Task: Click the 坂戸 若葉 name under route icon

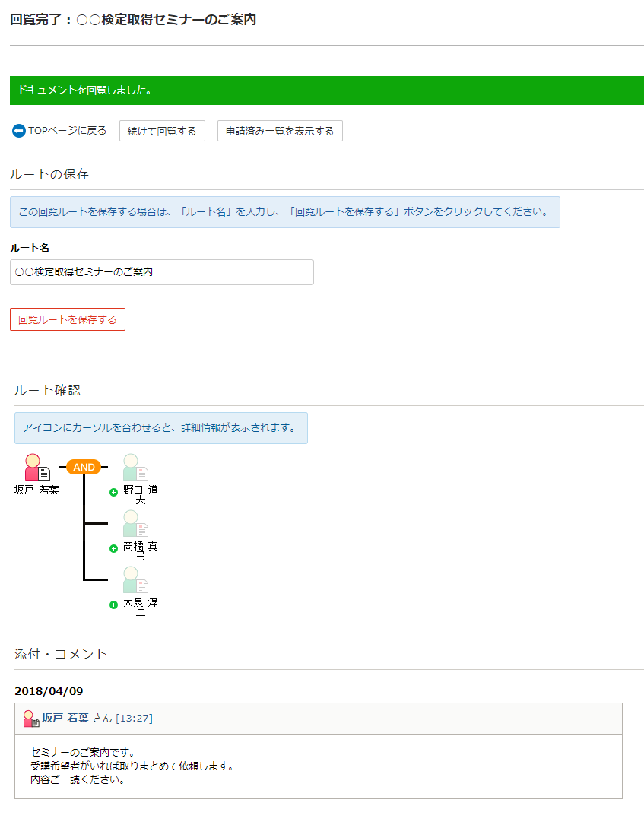Action: point(36,490)
